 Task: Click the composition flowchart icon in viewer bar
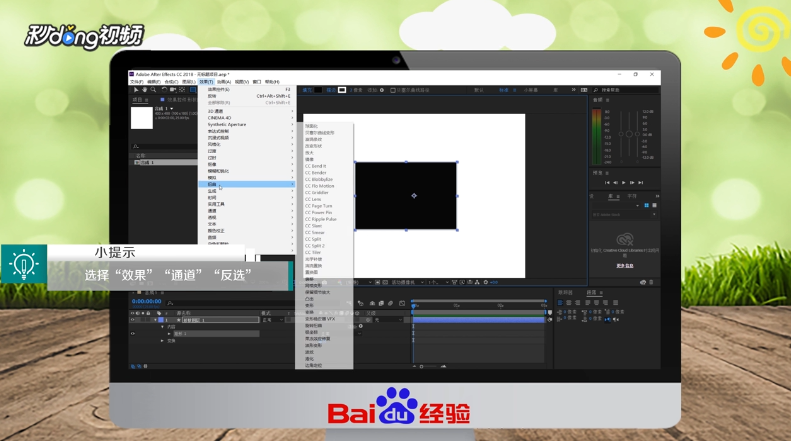coord(477,283)
